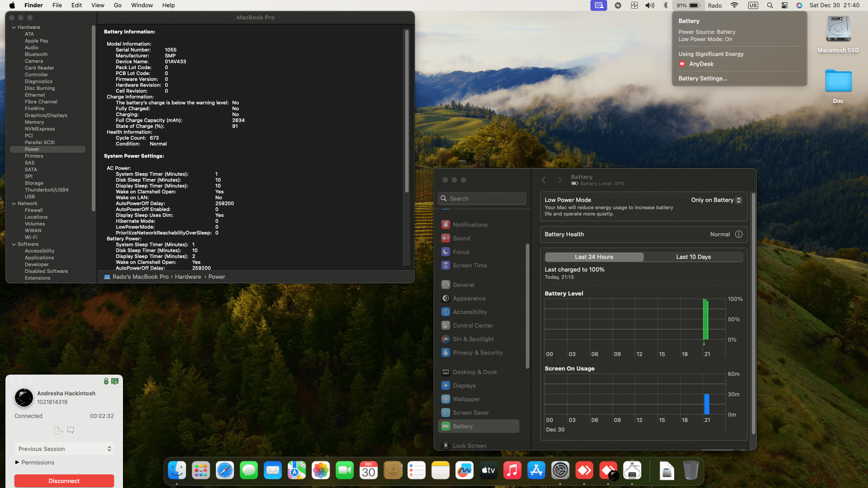Open Low Power Mode dropdown

716,200
